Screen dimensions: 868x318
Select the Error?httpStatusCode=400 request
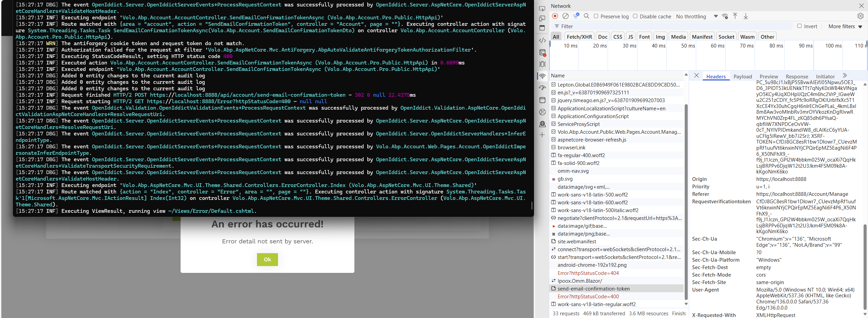(588, 296)
